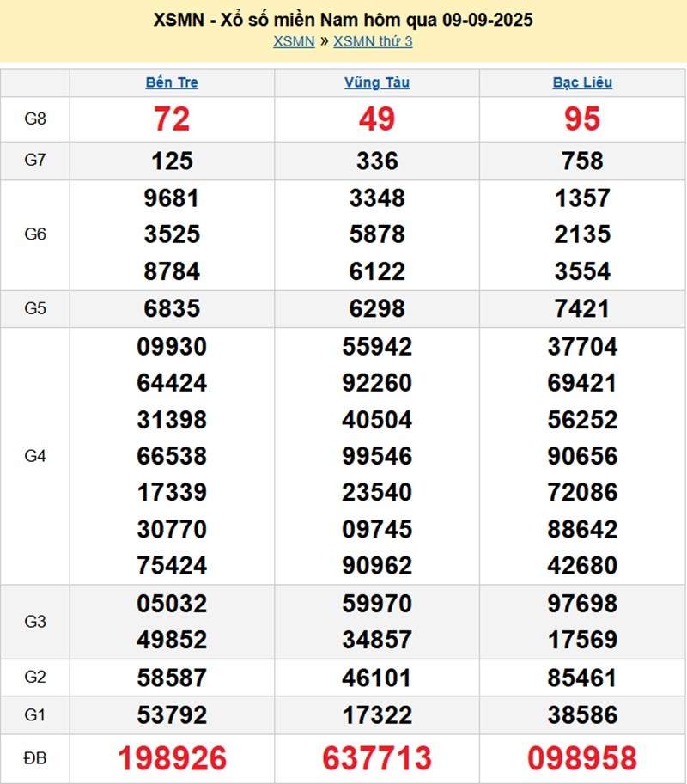The width and height of the screenshot is (687, 784).
Task: Click G4 number 42680
Action: pos(582,566)
